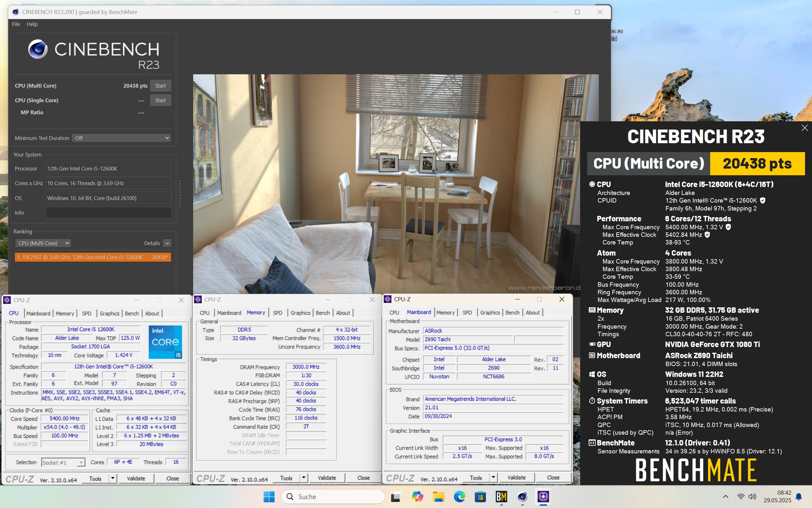This screenshot has width=812, height=508.
Task: Click the rendered room image in Cinebench
Action: point(387,184)
